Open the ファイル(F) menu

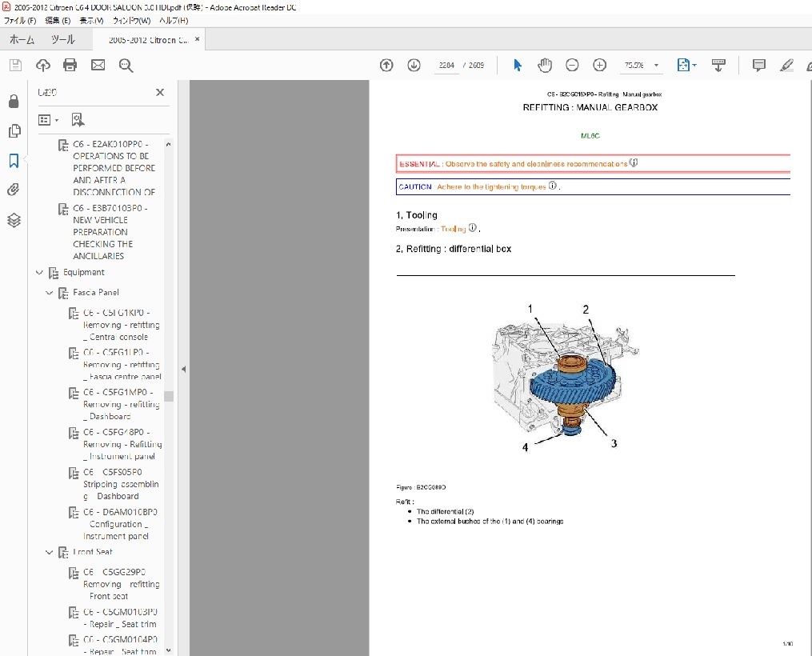[x=20, y=21]
